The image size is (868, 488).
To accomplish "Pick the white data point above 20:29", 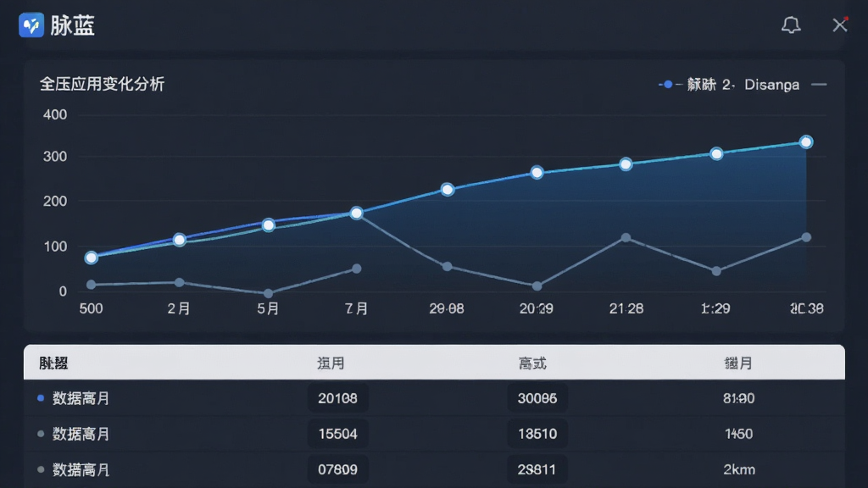I will click(x=537, y=173).
